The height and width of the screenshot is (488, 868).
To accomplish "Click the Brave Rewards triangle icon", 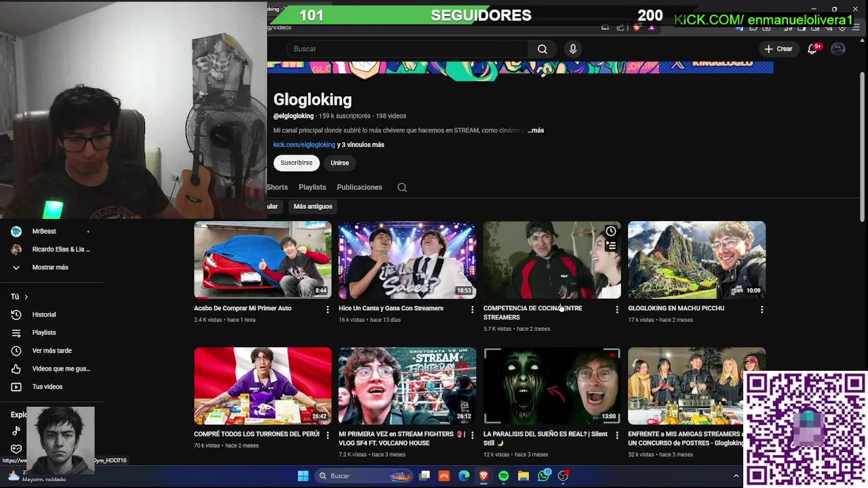I will 652,28.
